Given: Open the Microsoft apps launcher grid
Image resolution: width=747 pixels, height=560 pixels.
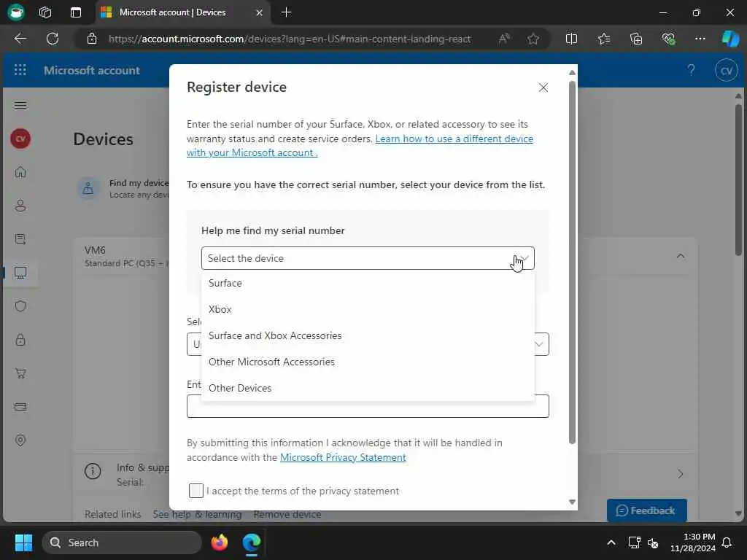Looking at the screenshot, I should (20, 70).
